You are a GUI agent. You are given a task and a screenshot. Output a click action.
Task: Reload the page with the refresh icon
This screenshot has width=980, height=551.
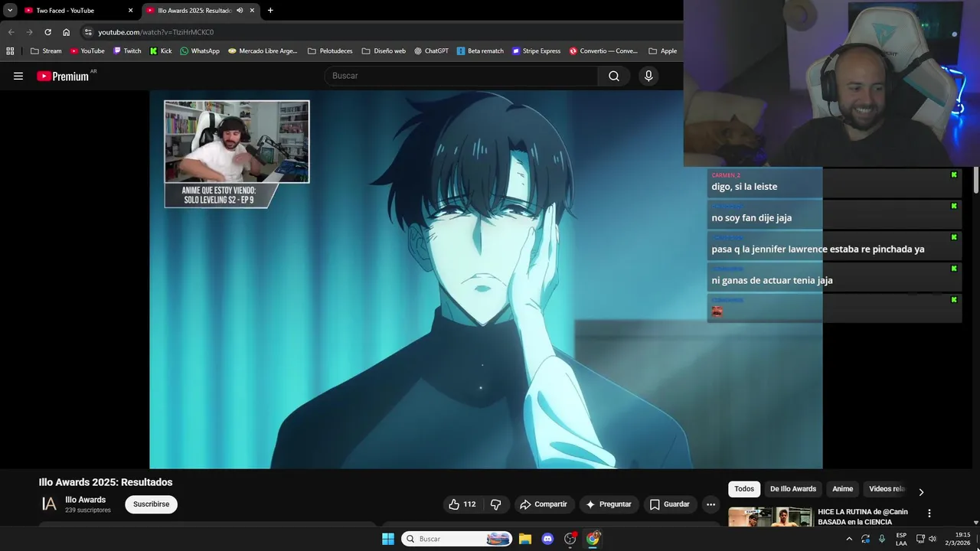[47, 32]
